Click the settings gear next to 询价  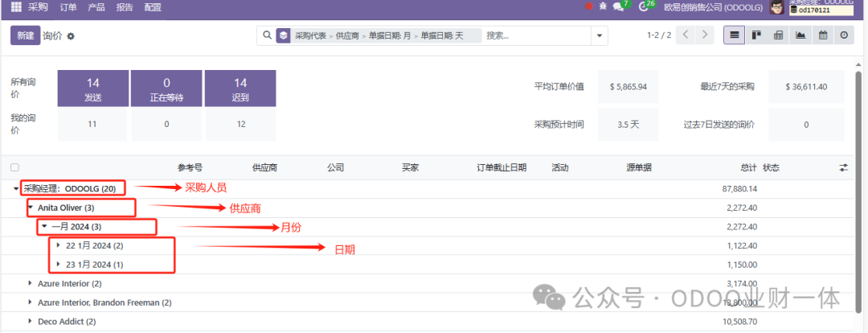pos(70,36)
